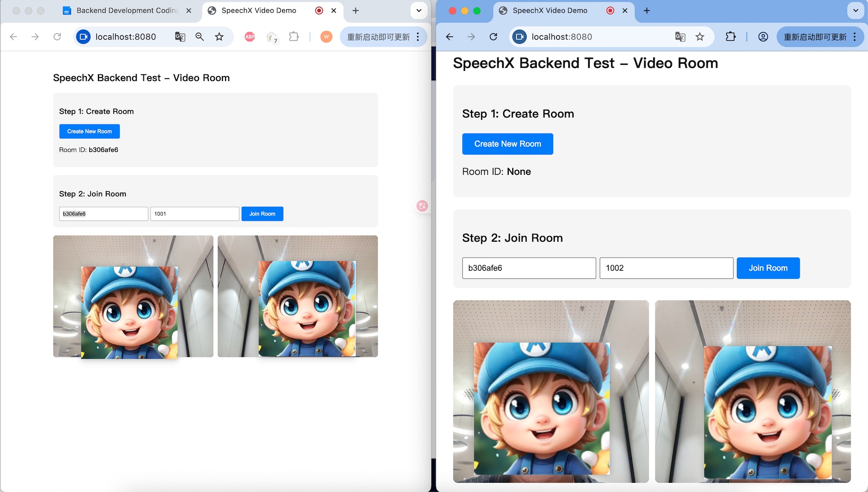Viewport: 868px width, 492px height.
Task: Bookmark page with star in right window
Action: (x=700, y=37)
